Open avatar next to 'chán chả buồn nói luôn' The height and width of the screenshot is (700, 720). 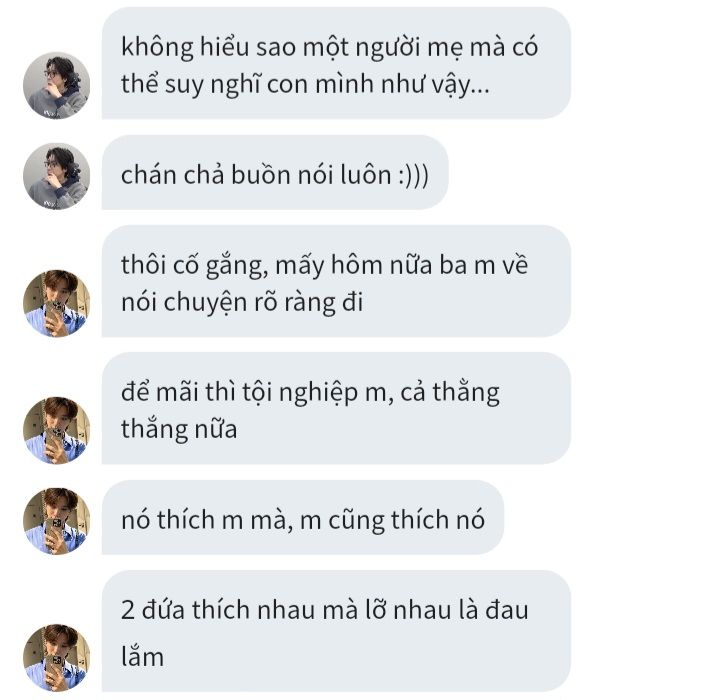pyautogui.click(x=56, y=176)
